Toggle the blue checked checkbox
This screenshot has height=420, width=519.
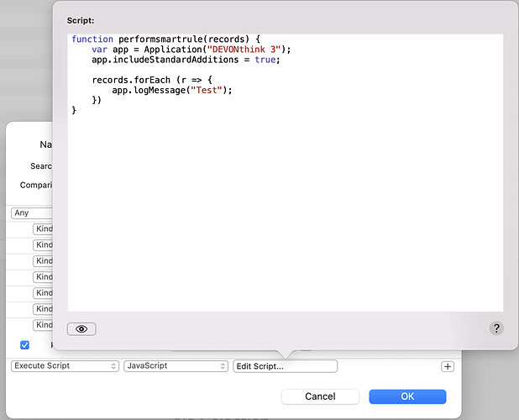(24, 345)
